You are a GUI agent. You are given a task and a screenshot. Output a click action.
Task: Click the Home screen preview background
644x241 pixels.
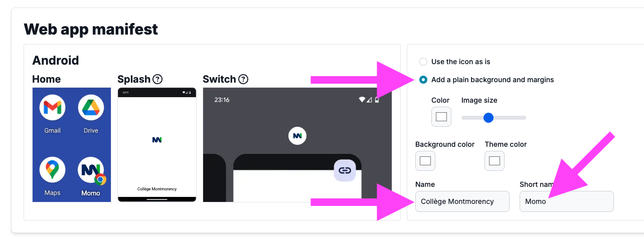72,145
